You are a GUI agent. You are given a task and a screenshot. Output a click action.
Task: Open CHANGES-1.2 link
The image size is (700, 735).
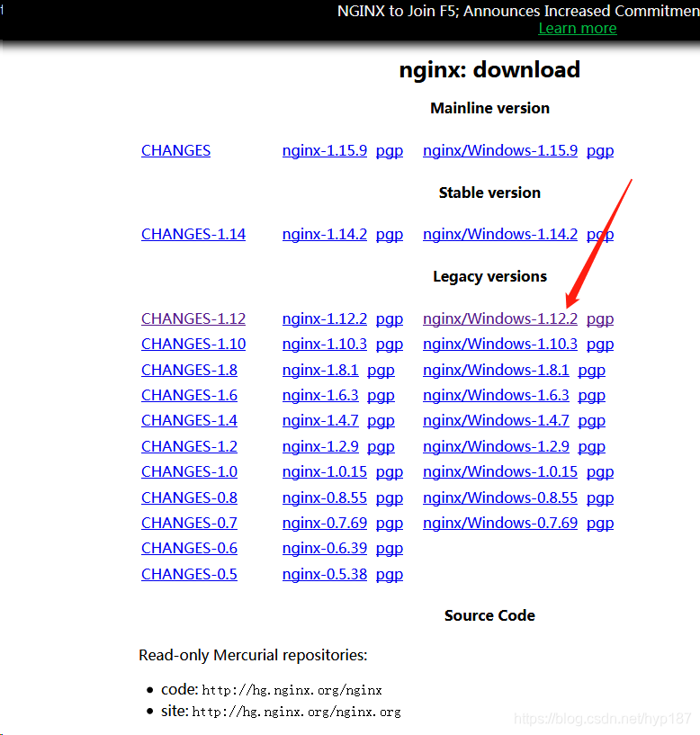click(x=189, y=446)
